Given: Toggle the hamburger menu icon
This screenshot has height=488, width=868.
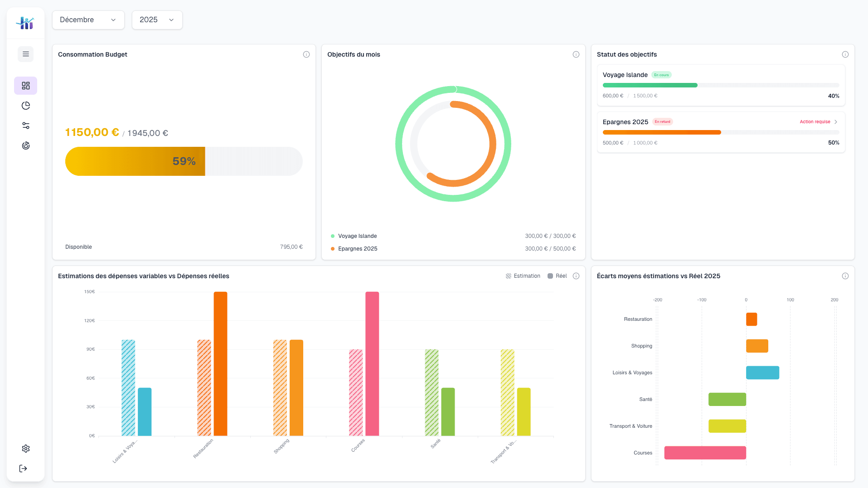Looking at the screenshot, I should click(x=26, y=54).
